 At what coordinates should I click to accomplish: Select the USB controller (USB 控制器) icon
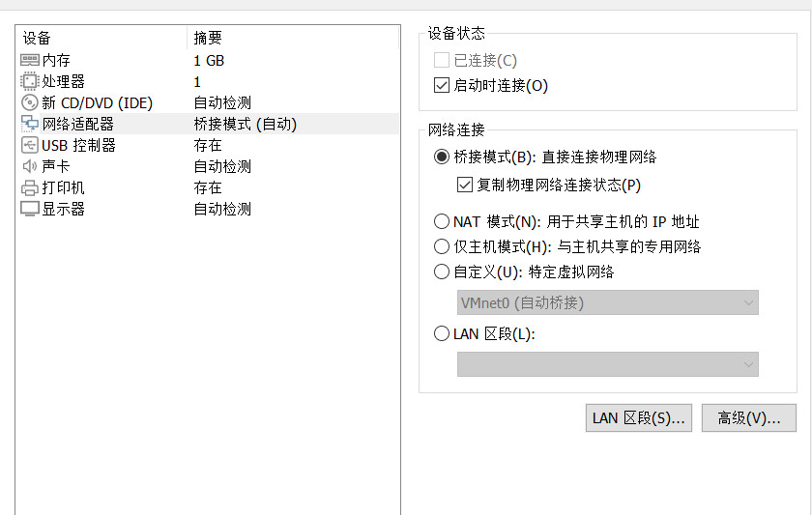point(30,145)
